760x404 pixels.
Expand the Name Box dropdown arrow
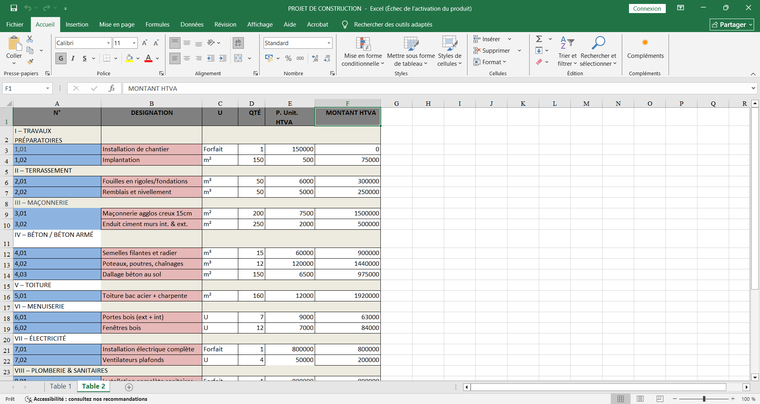click(79, 89)
